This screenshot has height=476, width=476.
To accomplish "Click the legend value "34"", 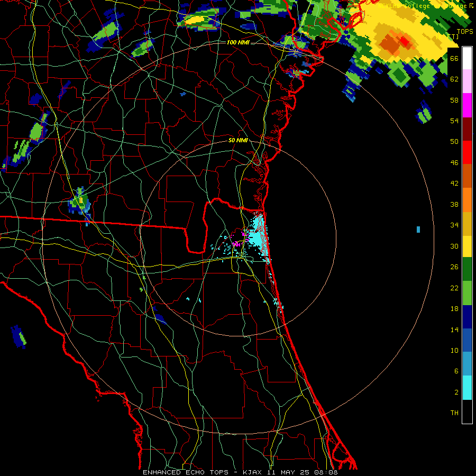I will coord(454,225).
